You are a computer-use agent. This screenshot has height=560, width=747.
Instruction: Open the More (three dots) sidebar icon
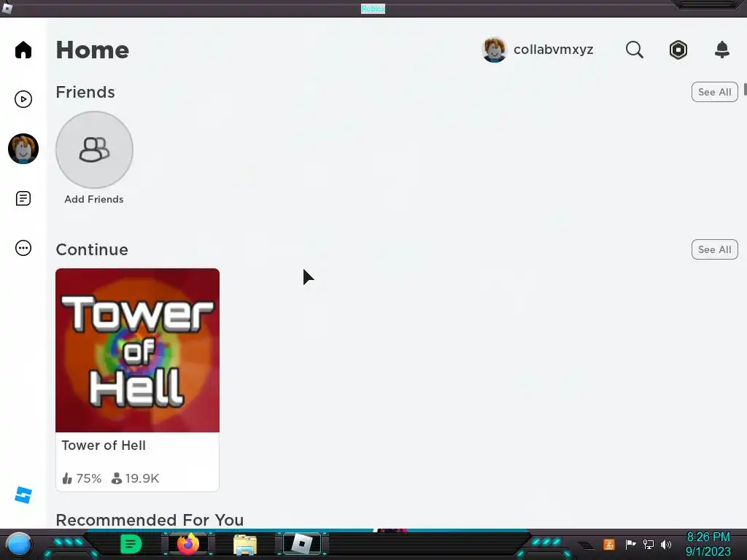[x=23, y=248]
